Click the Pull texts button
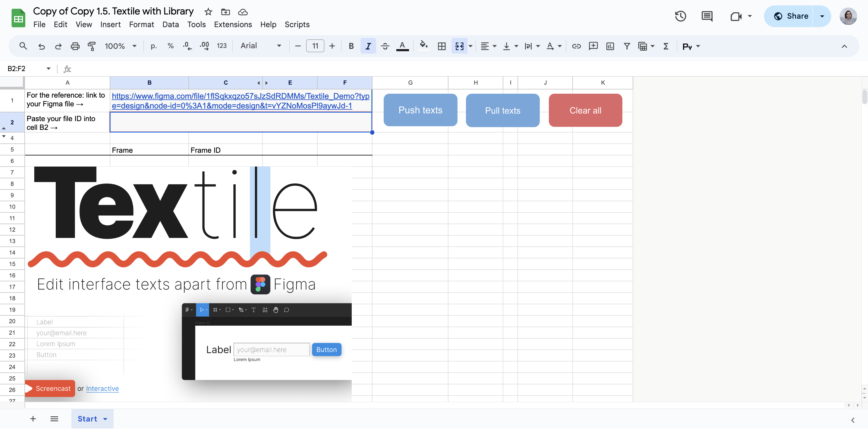This screenshot has width=868, height=429. pos(502,111)
